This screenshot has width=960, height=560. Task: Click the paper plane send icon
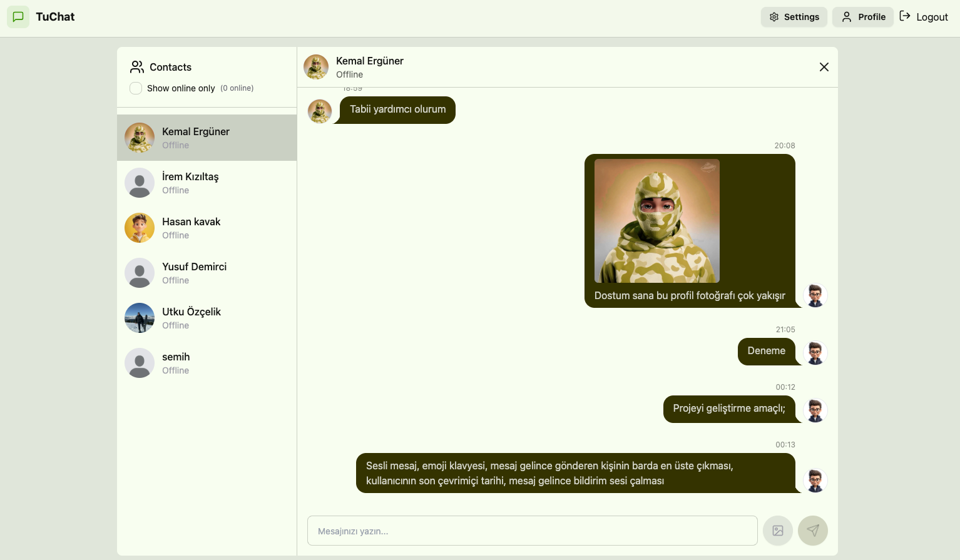[x=813, y=530]
